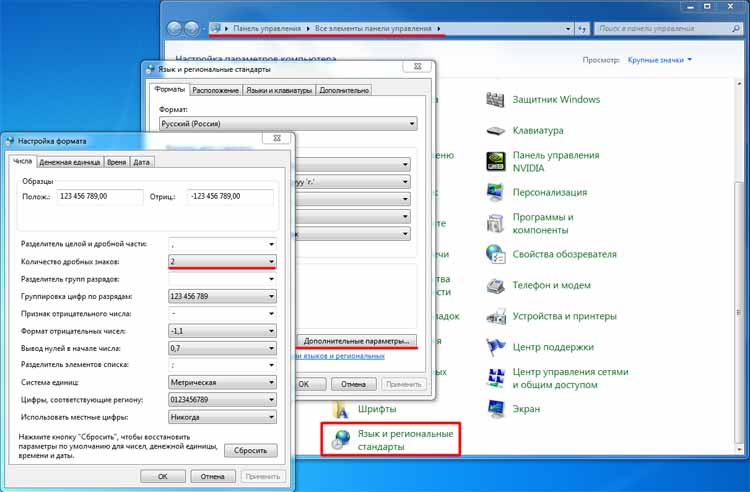The image size is (750, 492).
Task: Click Дополнительные параметры button
Action: [356, 341]
